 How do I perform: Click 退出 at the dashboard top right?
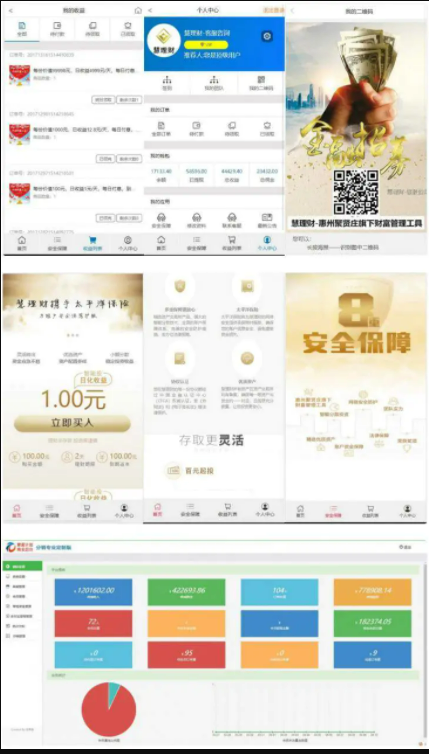pyautogui.click(x=405, y=547)
